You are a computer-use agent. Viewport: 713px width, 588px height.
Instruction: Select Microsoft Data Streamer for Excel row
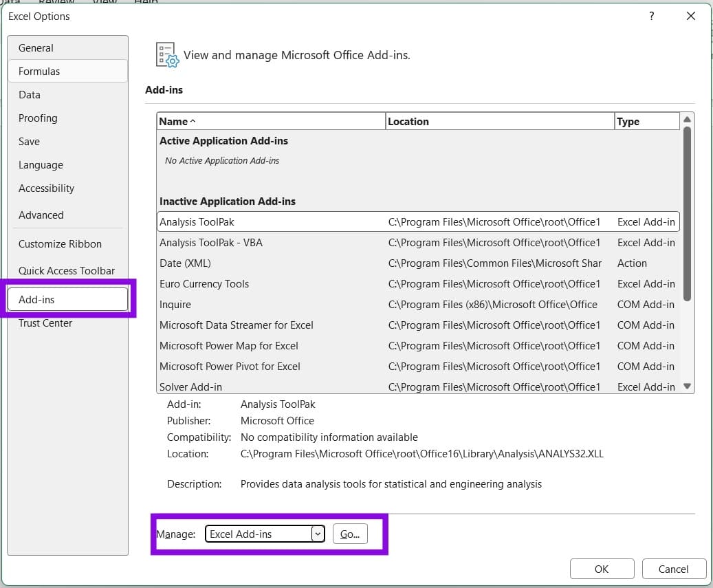point(418,325)
